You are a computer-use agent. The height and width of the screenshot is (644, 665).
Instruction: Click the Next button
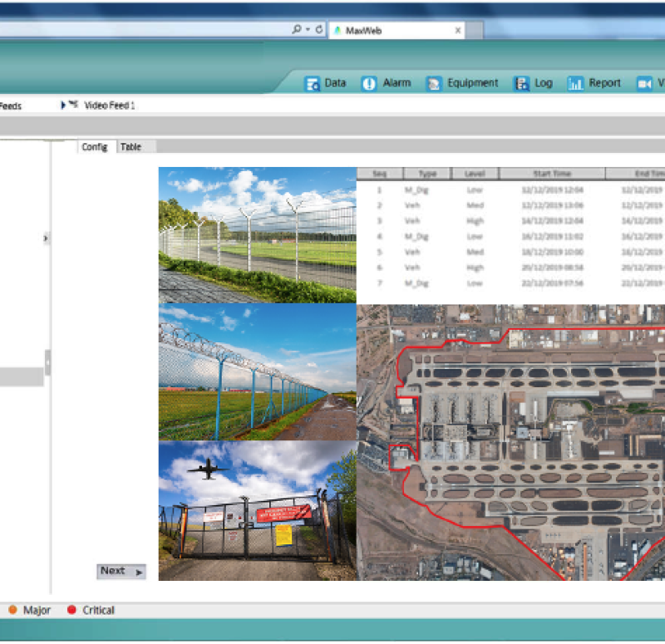[121, 571]
